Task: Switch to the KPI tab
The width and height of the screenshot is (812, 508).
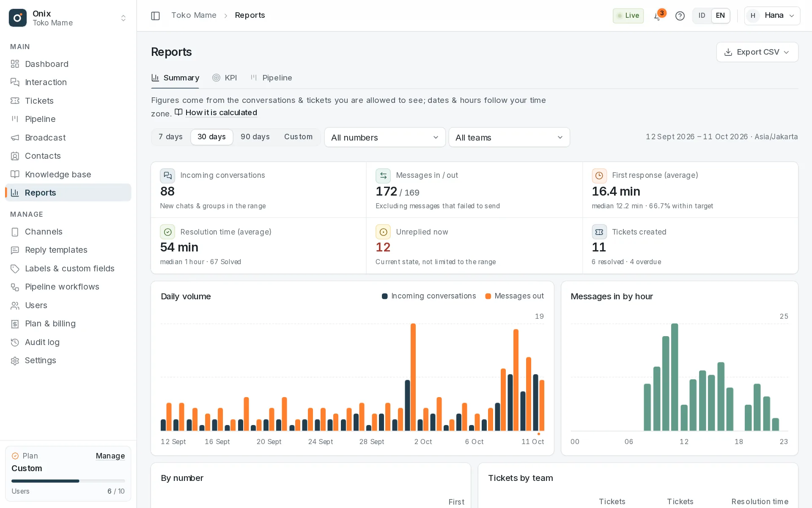Action: click(225, 78)
